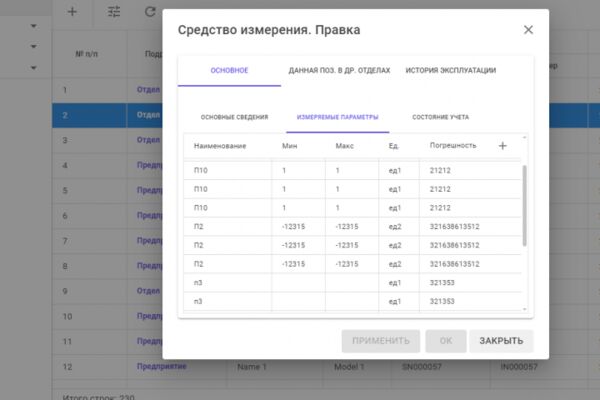
Task: Click row number 10 in background table
Action: pos(67,317)
